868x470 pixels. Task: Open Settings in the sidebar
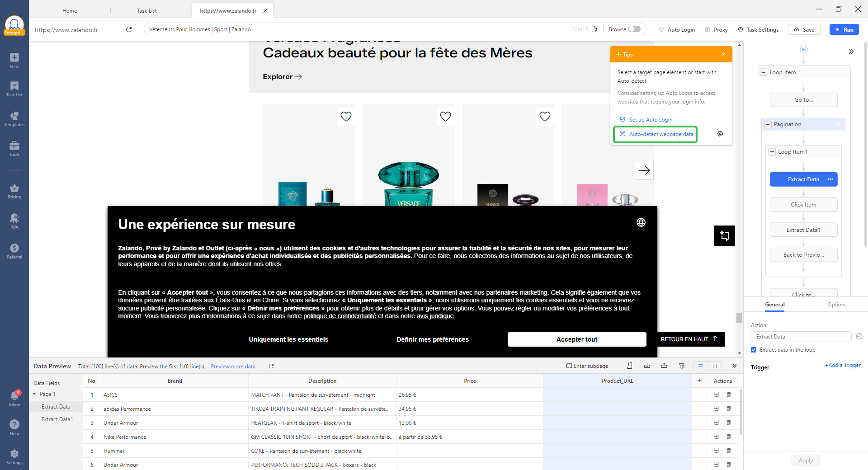[14, 456]
